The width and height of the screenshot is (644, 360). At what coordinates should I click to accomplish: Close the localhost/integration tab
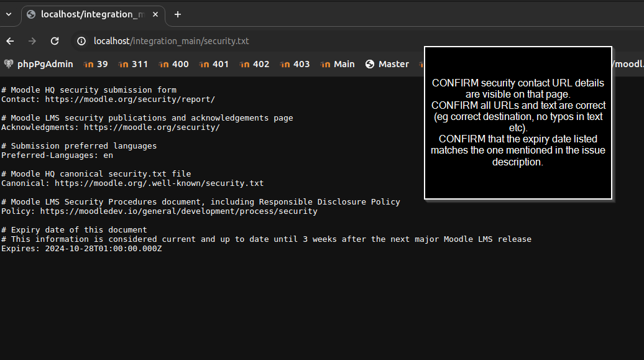coord(155,14)
